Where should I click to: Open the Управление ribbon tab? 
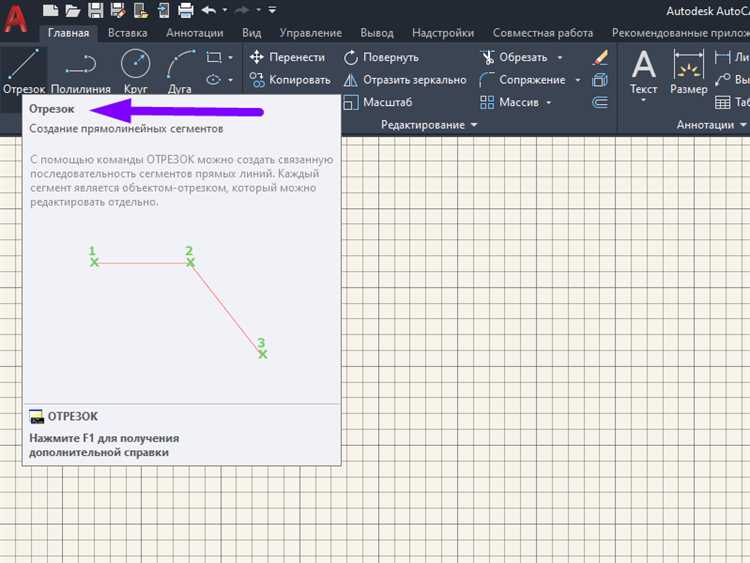[x=310, y=33]
